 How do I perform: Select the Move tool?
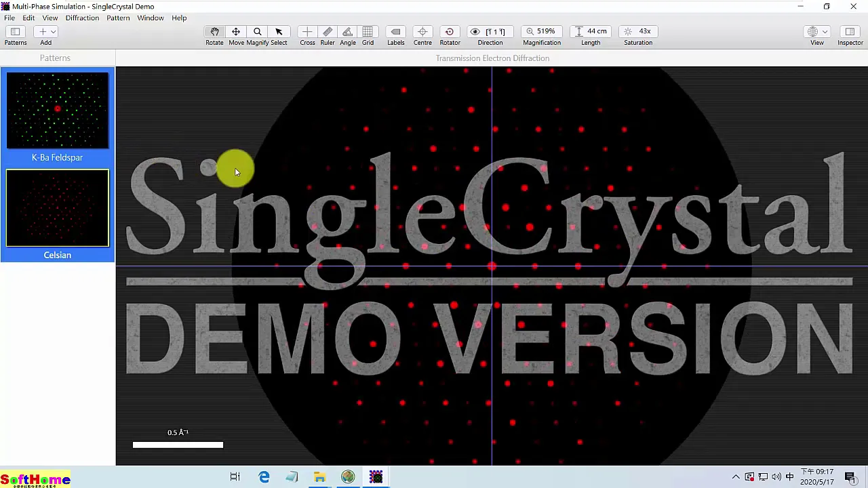(236, 31)
